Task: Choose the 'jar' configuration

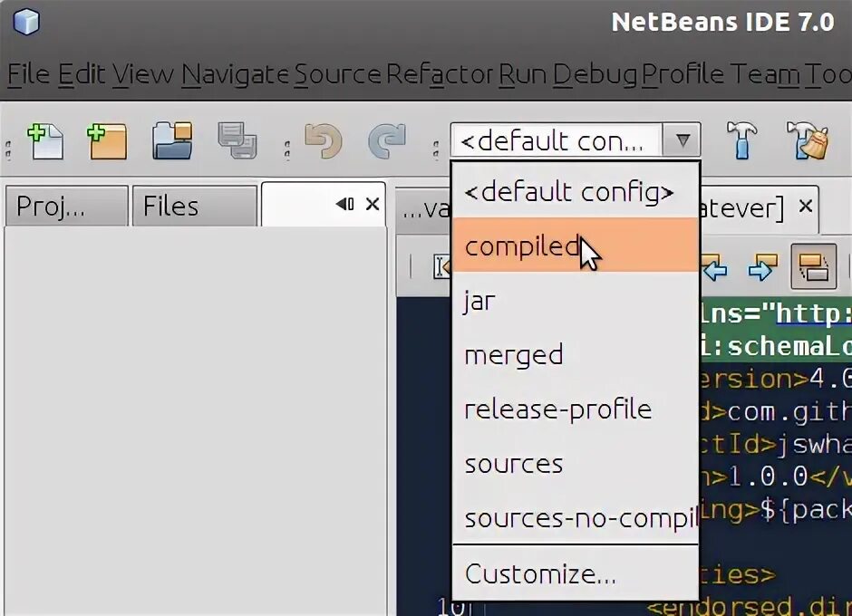Action: pos(576,300)
